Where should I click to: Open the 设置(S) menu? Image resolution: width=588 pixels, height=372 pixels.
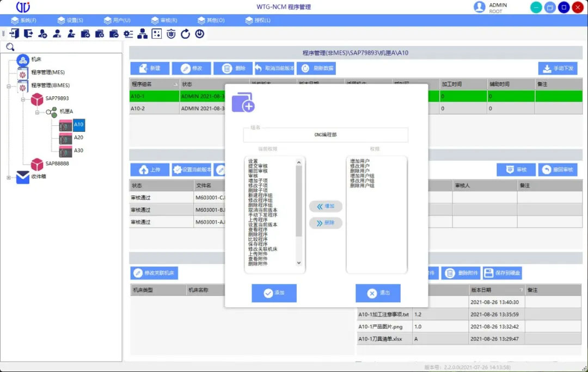click(70, 20)
